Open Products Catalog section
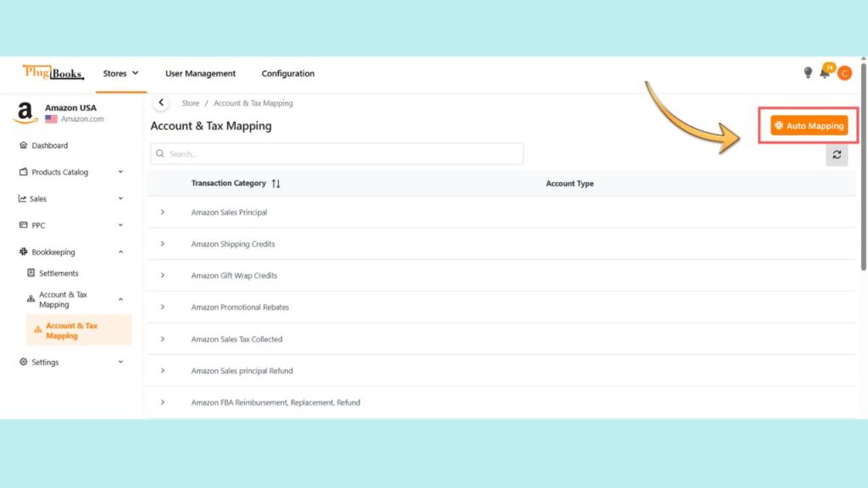The image size is (868, 488). tap(60, 171)
